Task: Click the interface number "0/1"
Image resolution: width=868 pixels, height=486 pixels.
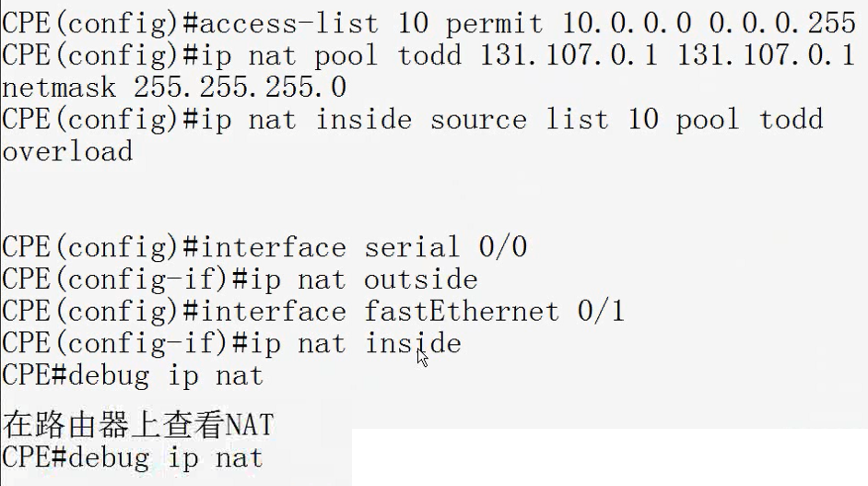Action: pyautogui.click(x=601, y=311)
